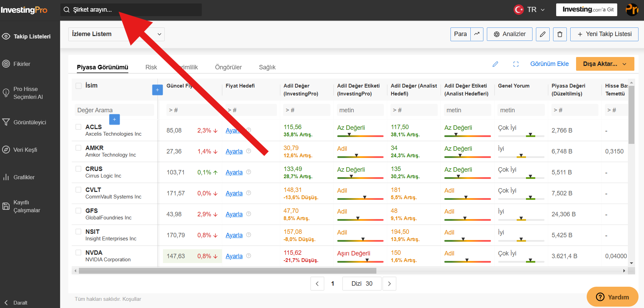
Task: Click fullscreen expand table icon
Action: [x=516, y=64]
